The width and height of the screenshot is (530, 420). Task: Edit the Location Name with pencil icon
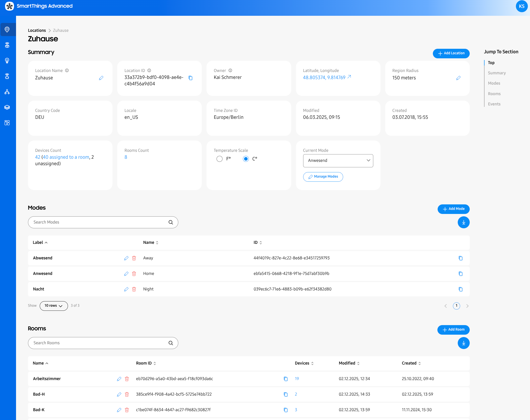101,78
